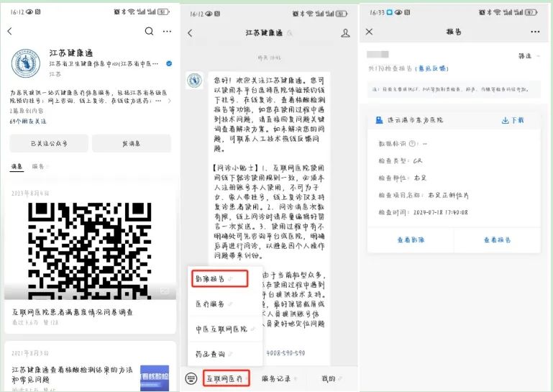Expand the account description text

tap(170, 101)
